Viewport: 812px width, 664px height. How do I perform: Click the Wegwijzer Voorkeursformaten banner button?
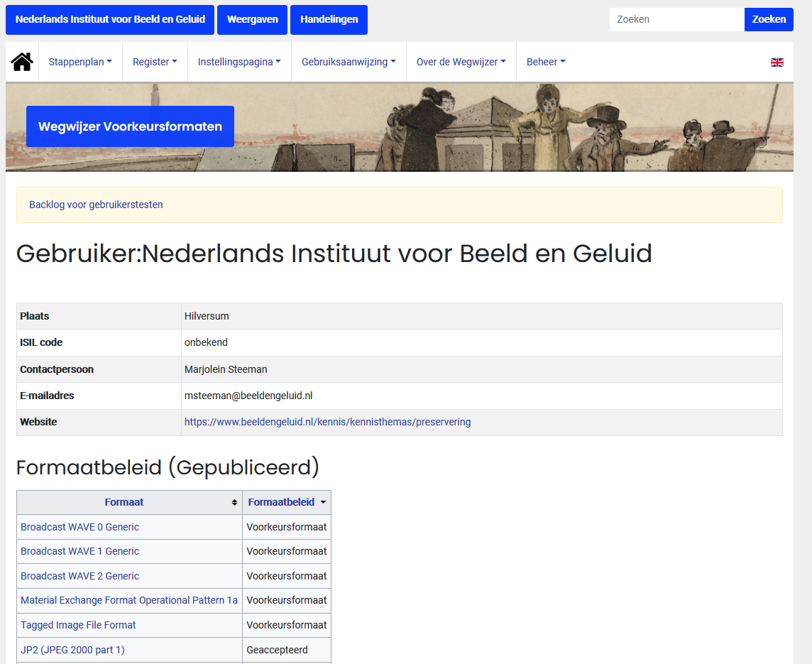click(x=130, y=126)
